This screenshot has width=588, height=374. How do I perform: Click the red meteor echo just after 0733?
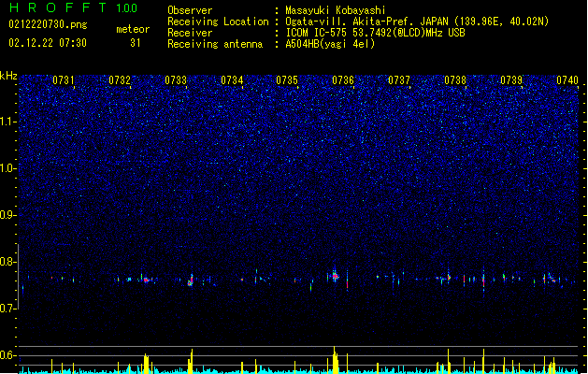(x=191, y=280)
